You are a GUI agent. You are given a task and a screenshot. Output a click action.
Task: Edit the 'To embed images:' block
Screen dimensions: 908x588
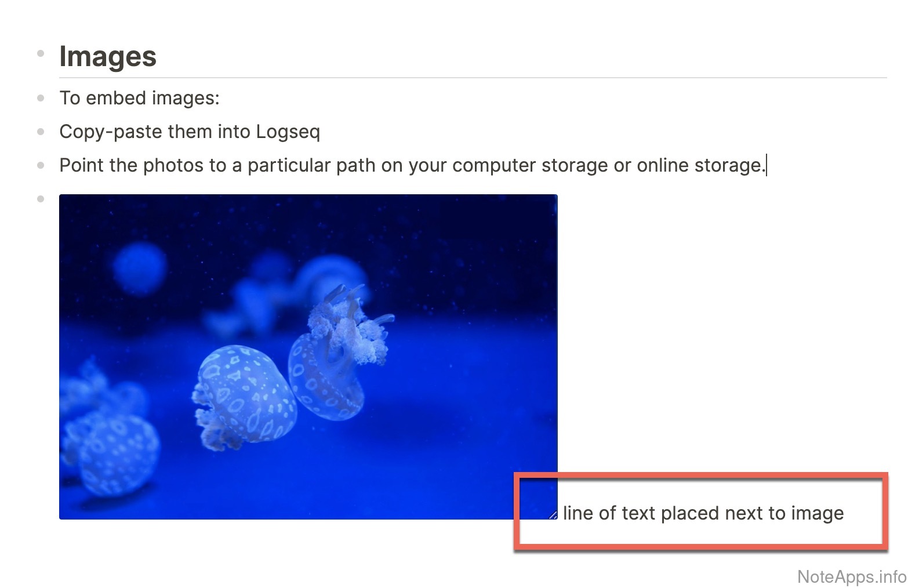pyautogui.click(x=140, y=98)
